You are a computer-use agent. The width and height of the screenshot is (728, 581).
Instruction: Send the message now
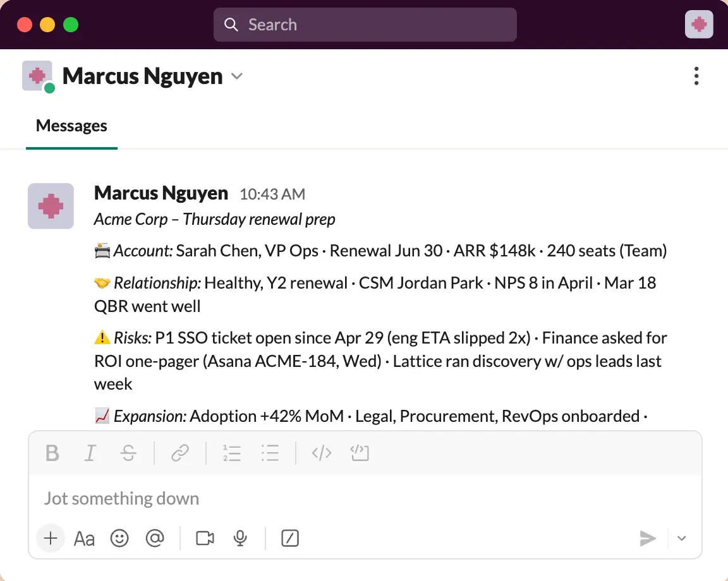point(648,538)
